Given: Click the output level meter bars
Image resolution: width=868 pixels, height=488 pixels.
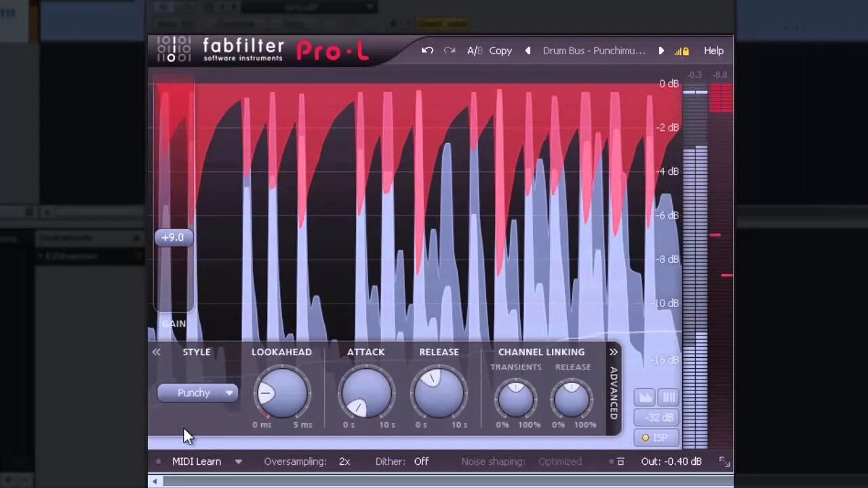Looking at the screenshot, I should click(695, 266).
